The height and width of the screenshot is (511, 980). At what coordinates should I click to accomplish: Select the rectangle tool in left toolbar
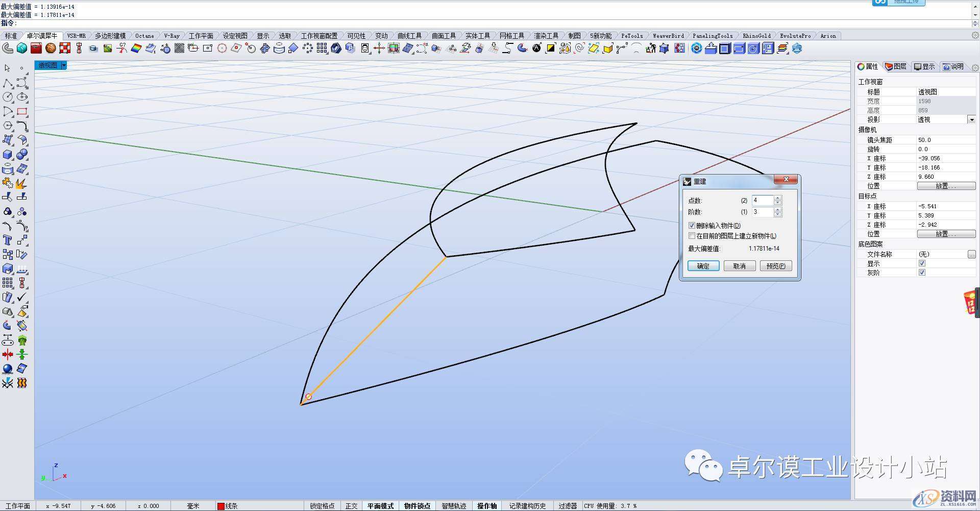point(22,111)
